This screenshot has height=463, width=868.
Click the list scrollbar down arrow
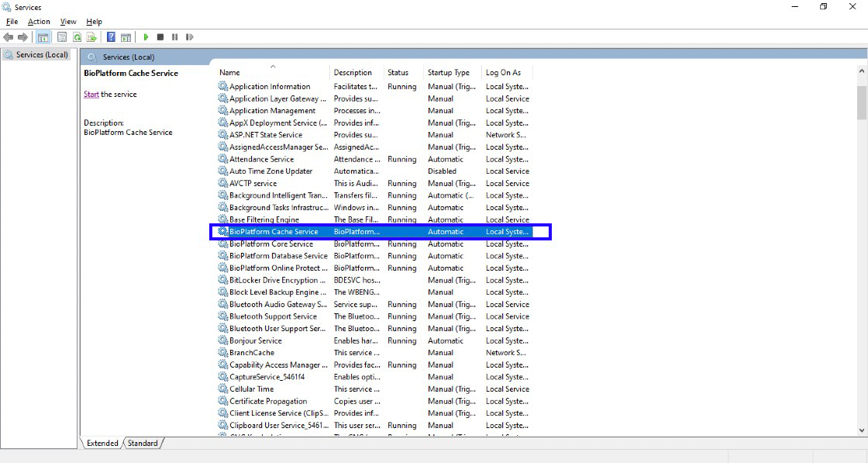(861, 430)
